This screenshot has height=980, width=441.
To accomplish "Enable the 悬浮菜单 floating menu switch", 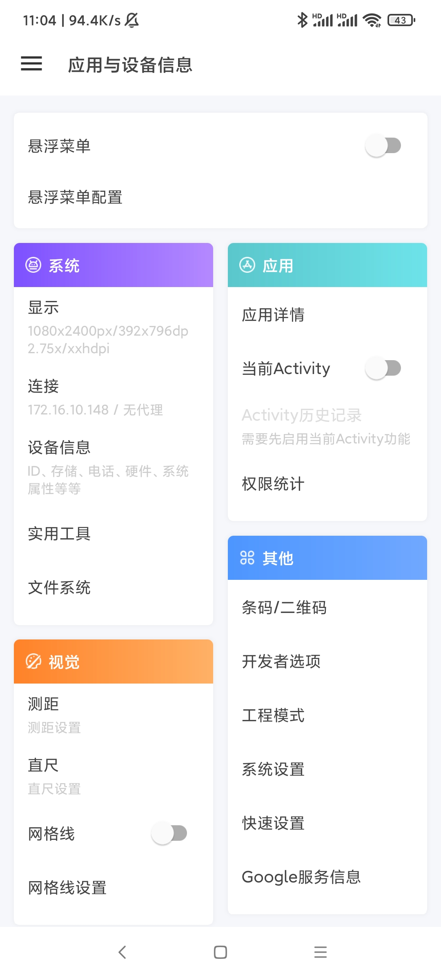I will point(383,146).
